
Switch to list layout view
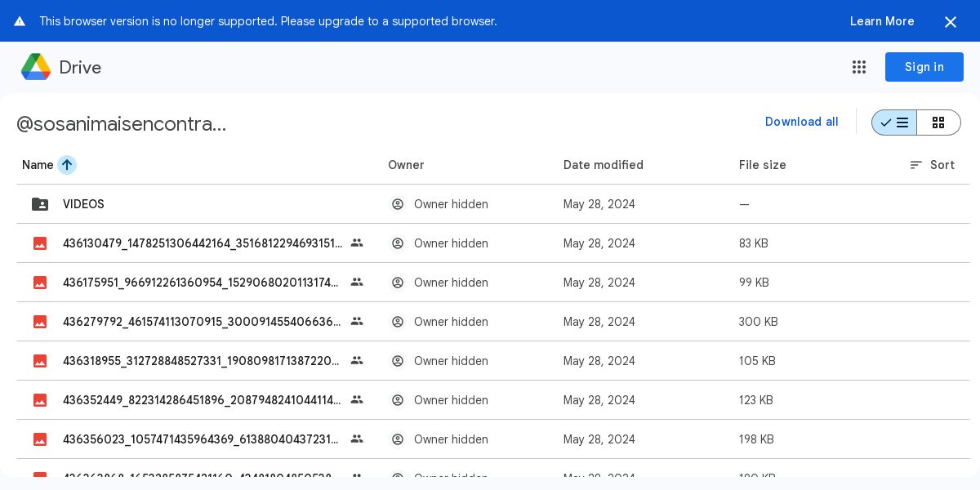(894, 122)
